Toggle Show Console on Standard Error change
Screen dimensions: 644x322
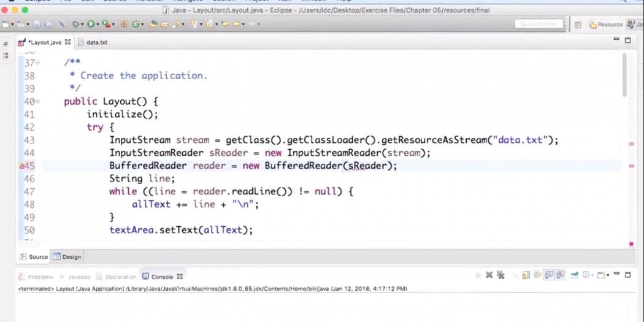pyautogui.click(x=560, y=275)
